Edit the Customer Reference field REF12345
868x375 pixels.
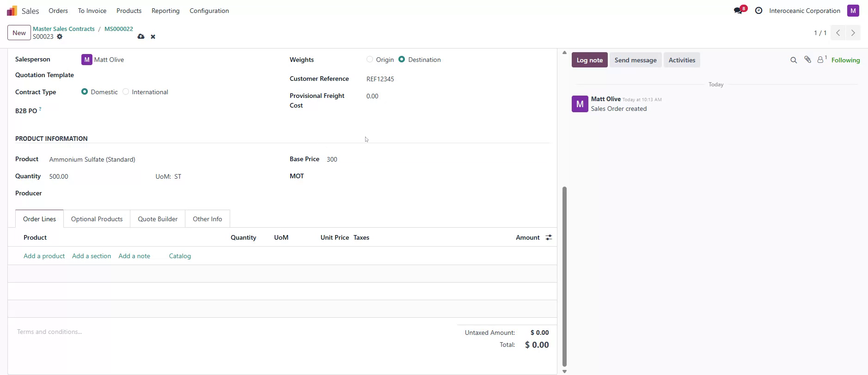[x=458, y=79]
